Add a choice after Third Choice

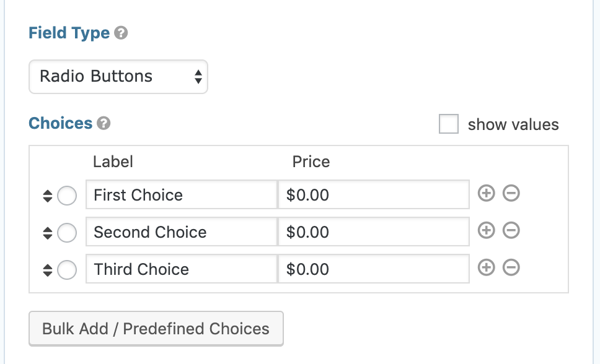click(x=487, y=267)
